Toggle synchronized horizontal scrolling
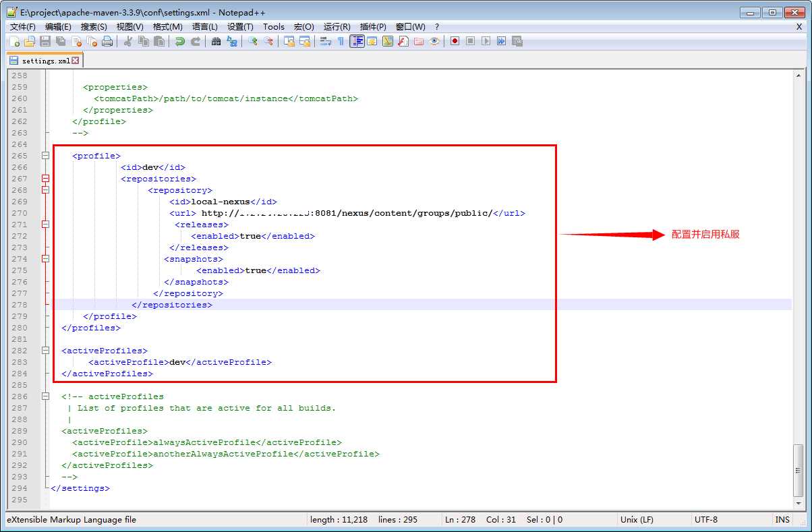The height and width of the screenshot is (532, 812). coord(305,41)
